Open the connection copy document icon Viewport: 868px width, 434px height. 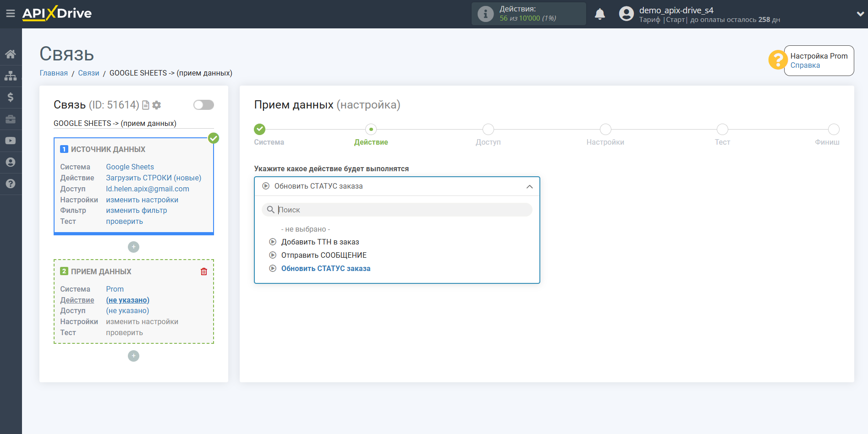tap(146, 105)
